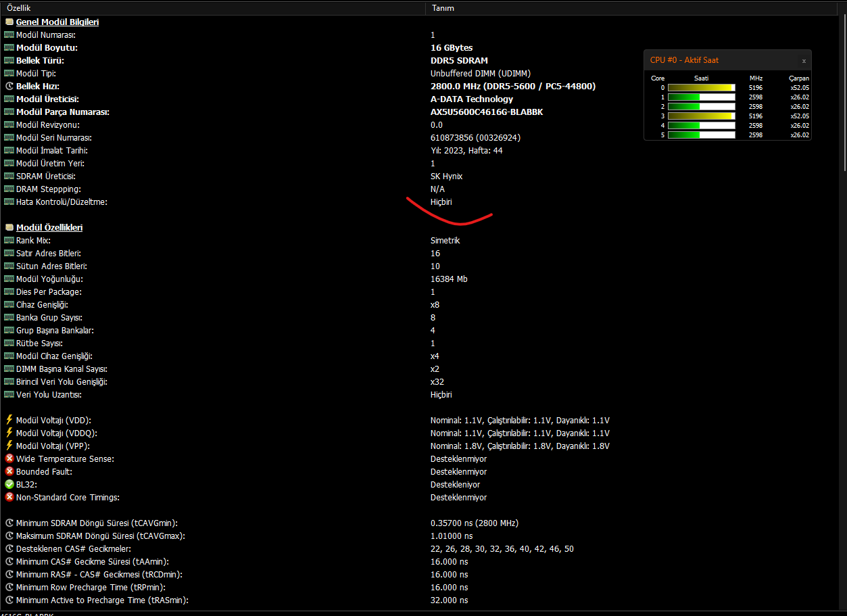Select the 32.000 ns tRASmin value
The width and height of the screenshot is (847, 616).
(449, 600)
